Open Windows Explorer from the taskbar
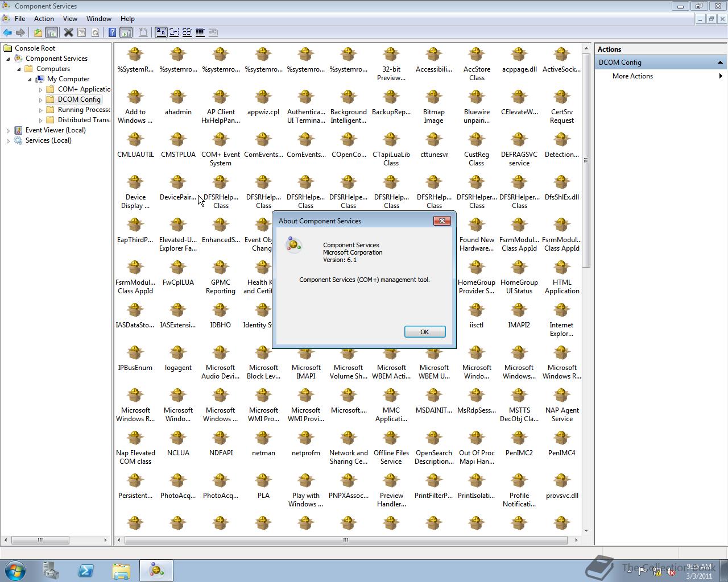This screenshot has width=728, height=582. click(121, 571)
